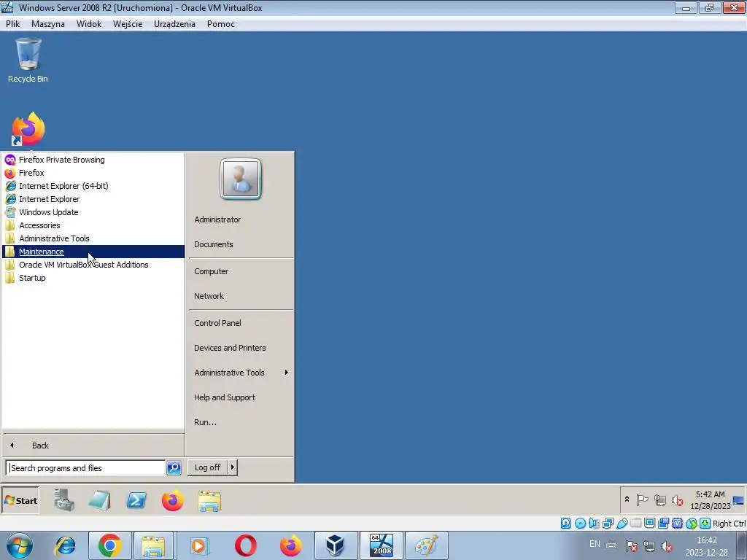Click the guest Start button
747x560 pixels.
20,500
